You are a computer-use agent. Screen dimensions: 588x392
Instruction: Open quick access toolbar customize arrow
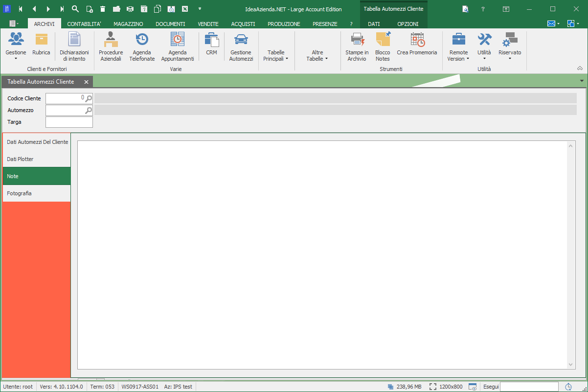[200, 9]
